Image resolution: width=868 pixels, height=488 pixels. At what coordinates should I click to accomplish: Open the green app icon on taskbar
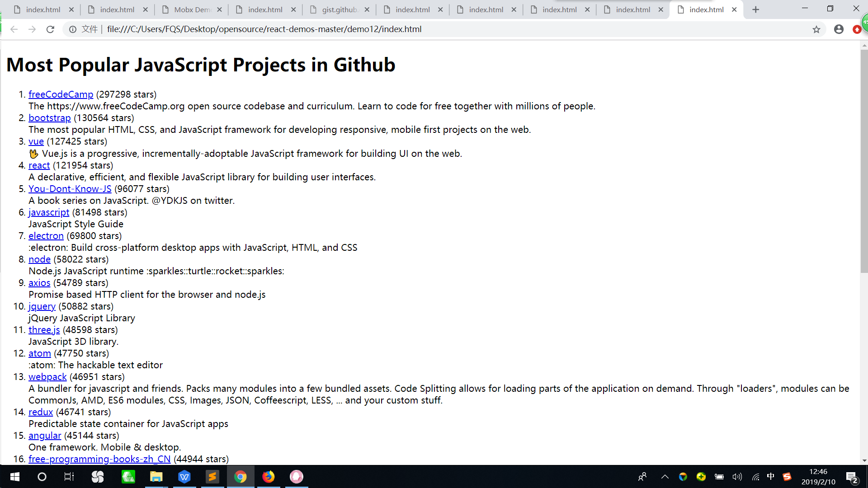point(128,477)
